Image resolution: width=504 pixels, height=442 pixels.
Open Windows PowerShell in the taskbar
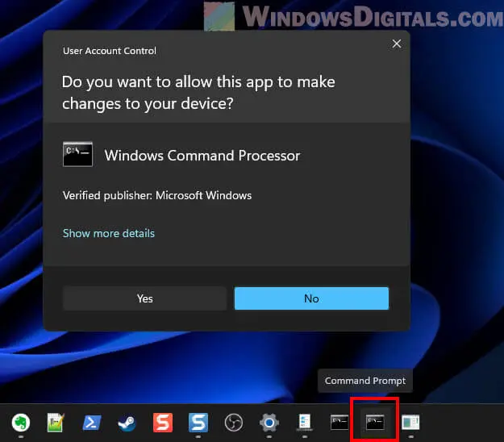point(91,422)
